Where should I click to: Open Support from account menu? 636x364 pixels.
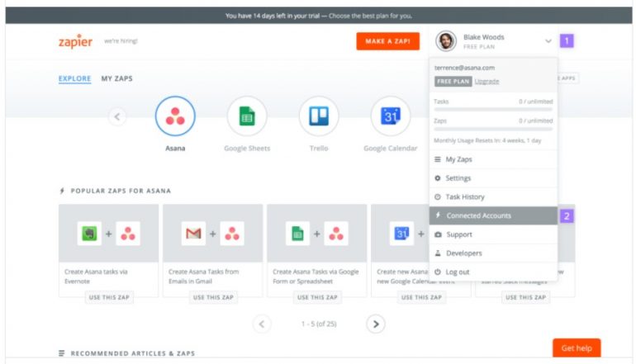point(493,234)
